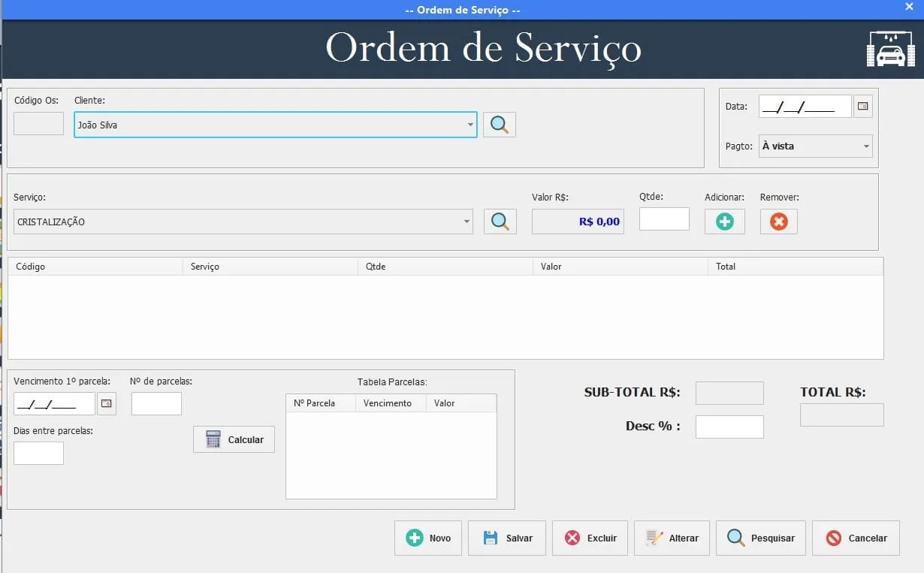Open the calendar picker beside Data field
The image size is (924, 573).
[863, 107]
